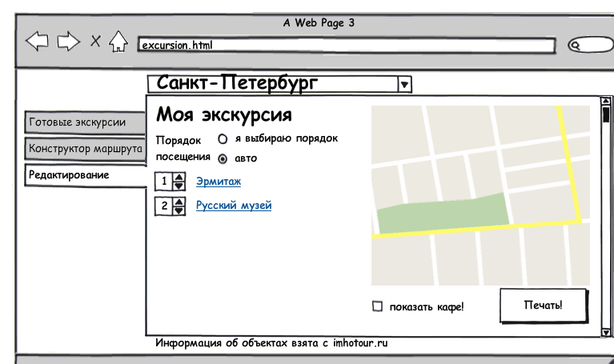Open the 'Готовые экскурсии' tab

[x=85, y=122]
